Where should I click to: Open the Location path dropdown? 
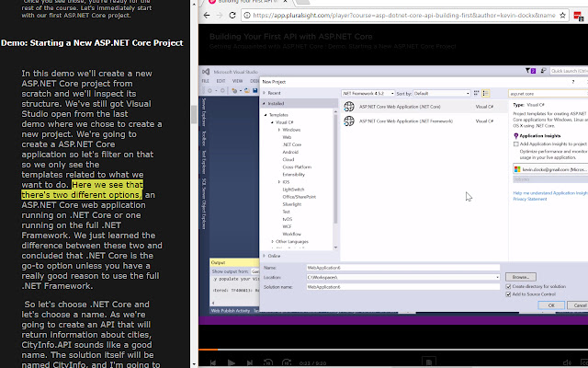[x=498, y=277]
